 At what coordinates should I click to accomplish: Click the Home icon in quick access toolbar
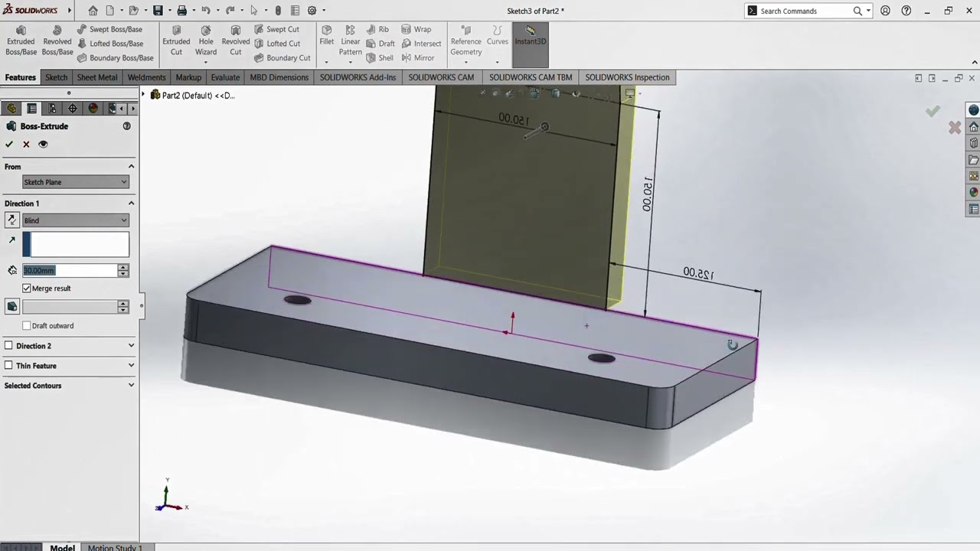click(93, 11)
